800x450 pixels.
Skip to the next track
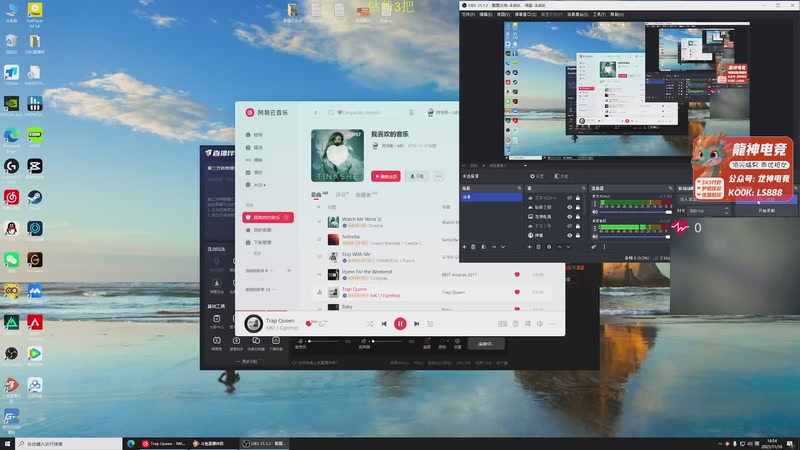coord(416,323)
